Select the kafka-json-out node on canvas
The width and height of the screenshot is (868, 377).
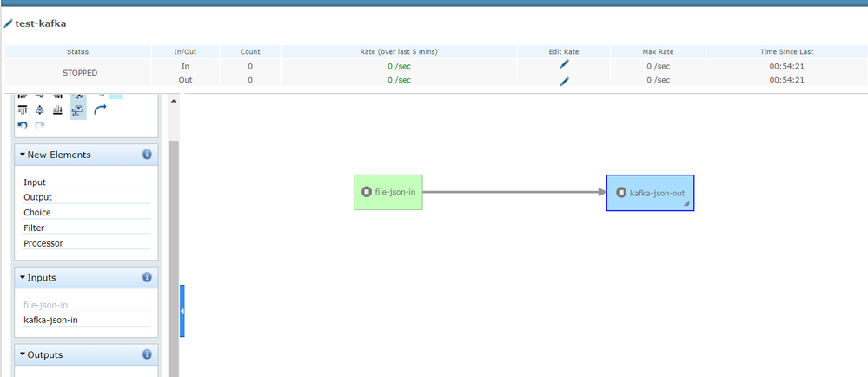(x=651, y=193)
